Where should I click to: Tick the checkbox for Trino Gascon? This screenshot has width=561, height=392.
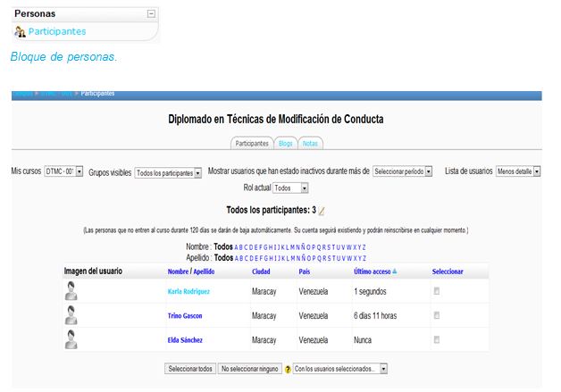(436, 315)
